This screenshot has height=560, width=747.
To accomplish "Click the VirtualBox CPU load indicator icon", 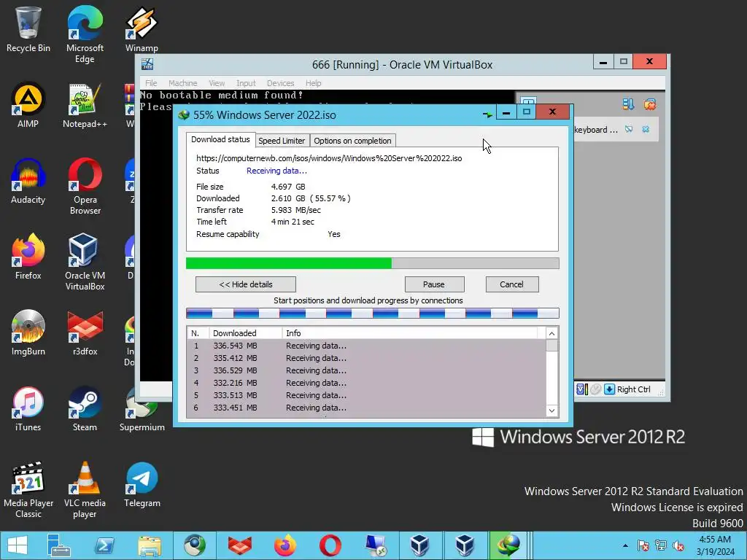I will click(581, 389).
